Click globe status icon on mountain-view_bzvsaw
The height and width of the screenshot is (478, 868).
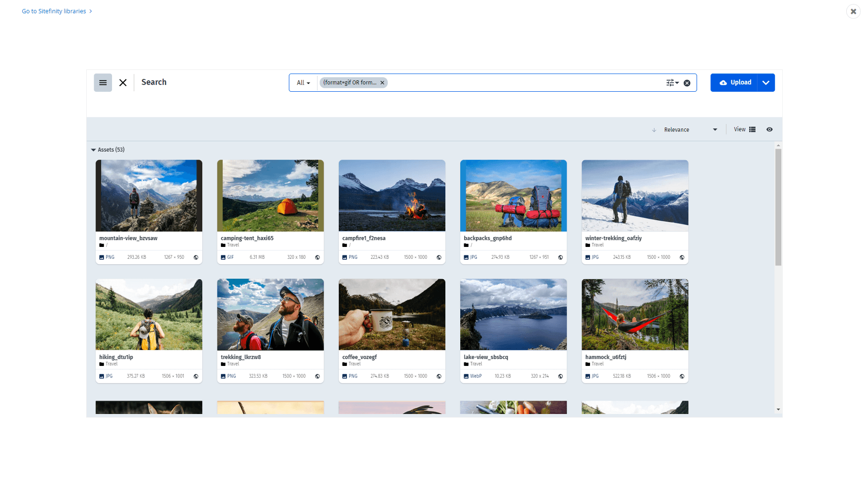(x=196, y=257)
